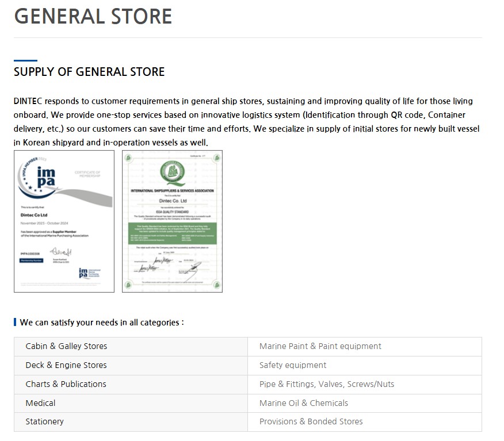Screen dimensions: 504x441
Task: Select the Cabin & Galley Stores cell
Action: [x=66, y=346]
